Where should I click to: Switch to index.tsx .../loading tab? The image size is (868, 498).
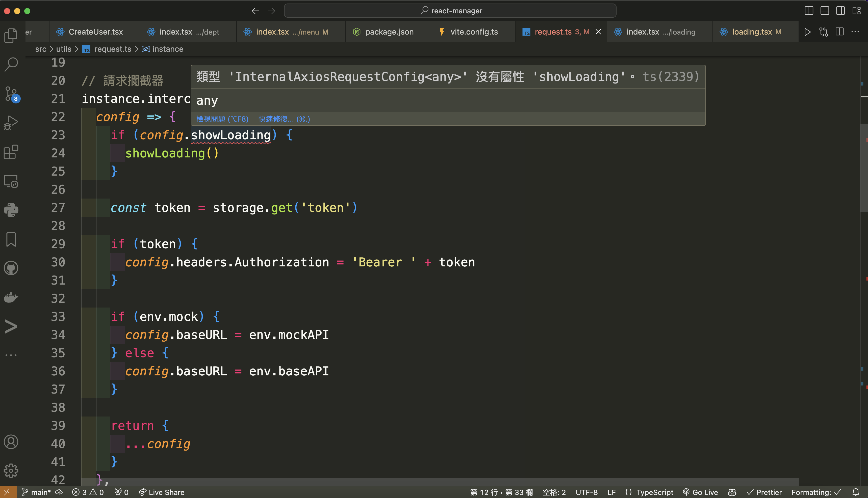pyautogui.click(x=660, y=32)
